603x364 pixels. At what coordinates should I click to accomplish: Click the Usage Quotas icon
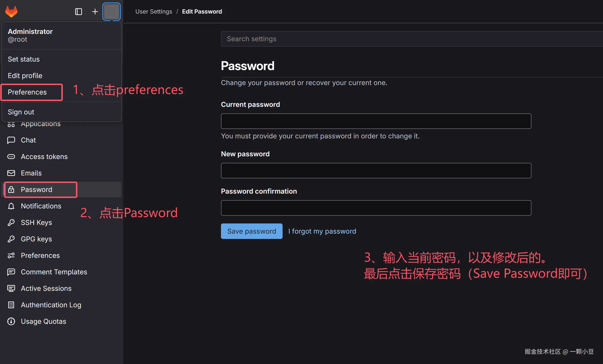pos(11,321)
